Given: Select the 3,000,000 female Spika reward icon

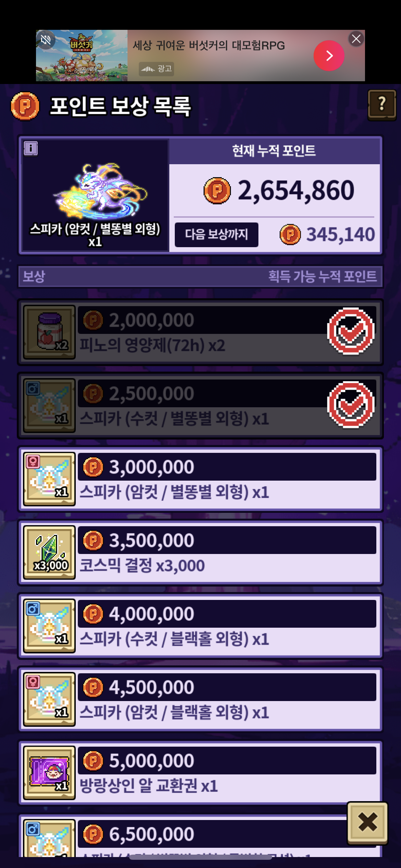Looking at the screenshot, I should pos(49,479).
